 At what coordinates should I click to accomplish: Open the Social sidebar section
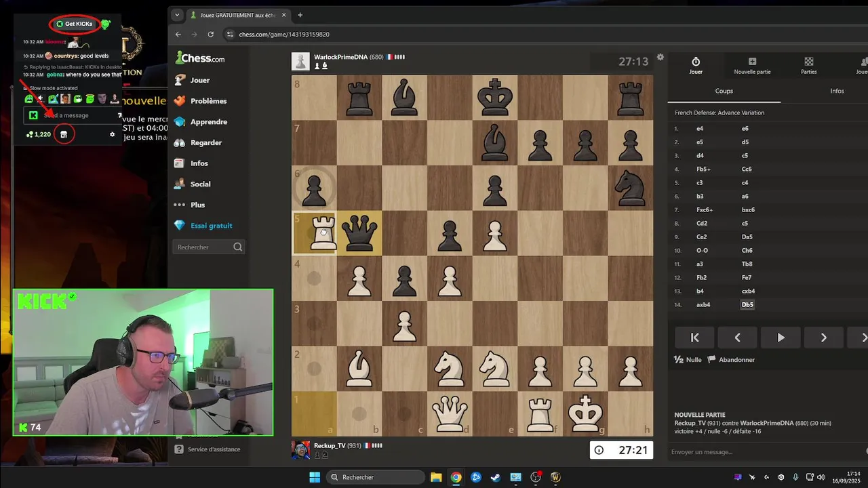192,184
